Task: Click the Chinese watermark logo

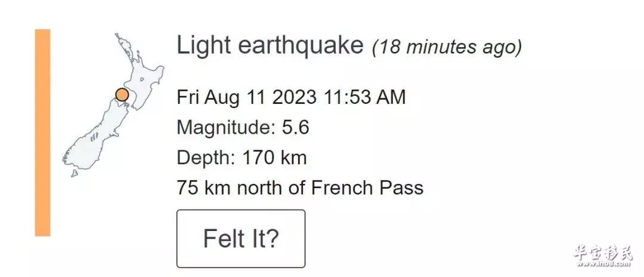Action: tap(603, 252)
